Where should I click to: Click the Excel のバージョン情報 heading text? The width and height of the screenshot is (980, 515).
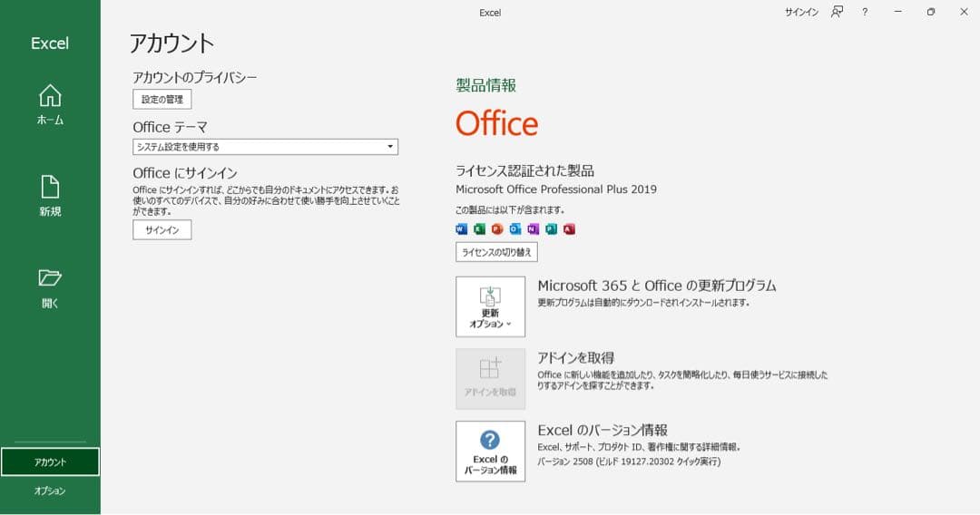[x=603, y=430]
